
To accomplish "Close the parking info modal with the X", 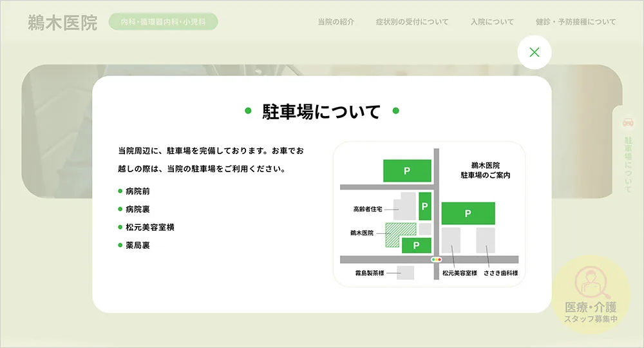I will click(x=534, y=52).
